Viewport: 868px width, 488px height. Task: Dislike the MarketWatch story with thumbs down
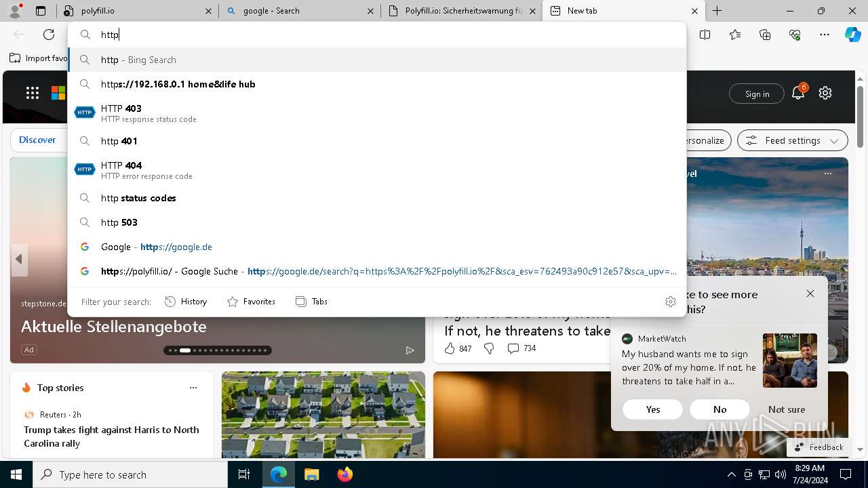click(489, 348)
